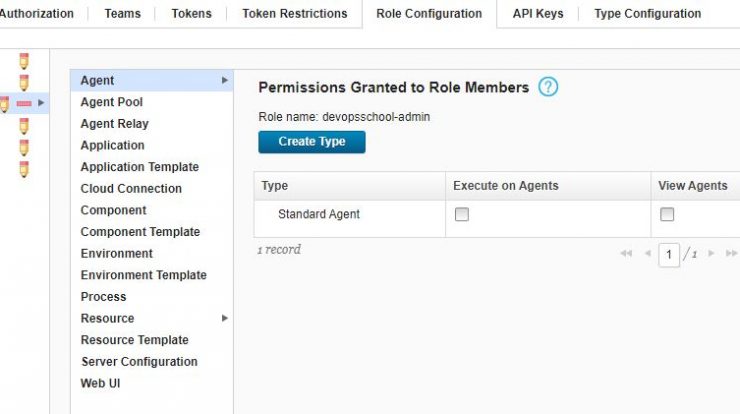Click the last pencil edit icon

(24, 169)
